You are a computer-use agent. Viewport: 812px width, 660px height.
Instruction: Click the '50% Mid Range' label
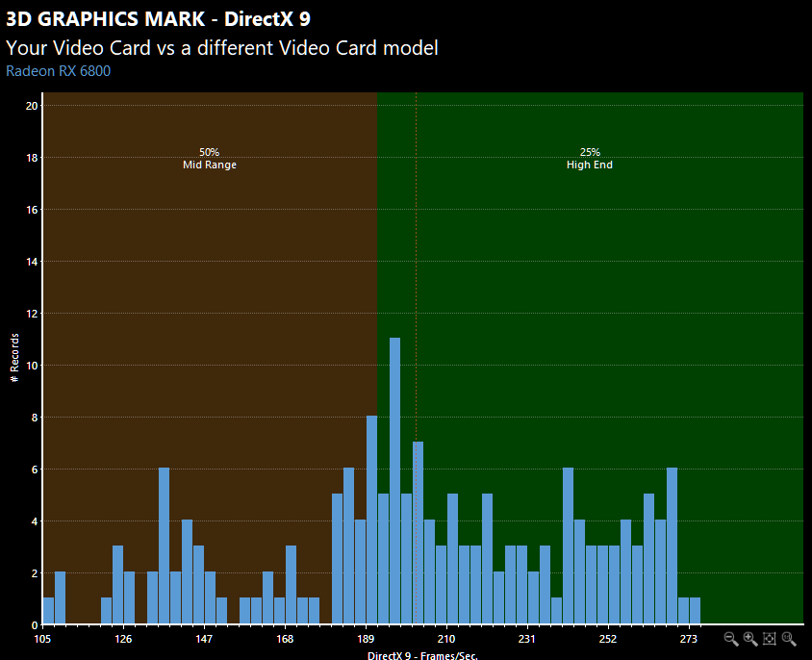tap(209, 159)
